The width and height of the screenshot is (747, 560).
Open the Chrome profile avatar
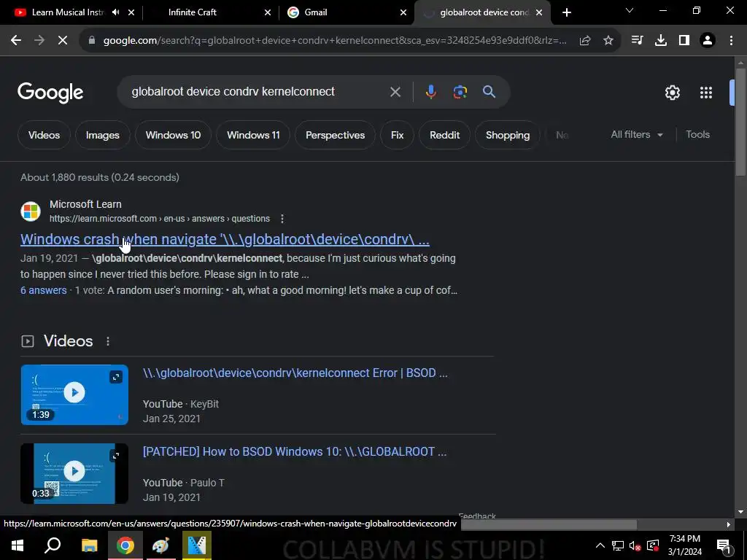(x=708, y=41)
